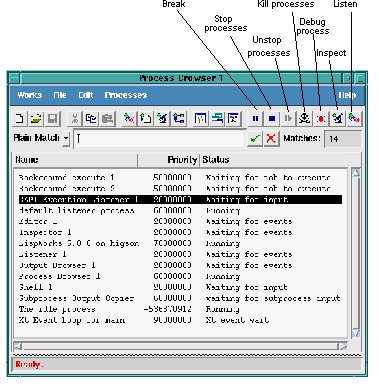Select the highlighted CAPI Execution Listener 1 row
Viewport: 379px width, 386px height.
180,200
